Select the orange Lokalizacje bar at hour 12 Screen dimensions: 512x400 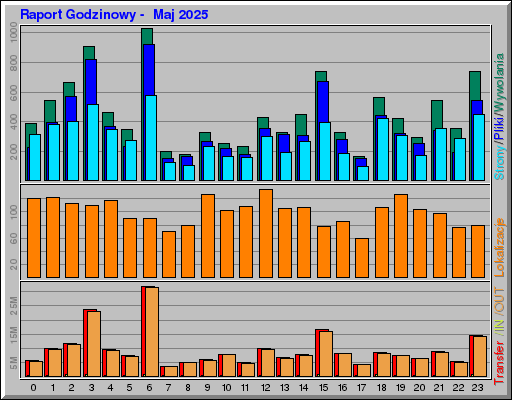(266, 233)
